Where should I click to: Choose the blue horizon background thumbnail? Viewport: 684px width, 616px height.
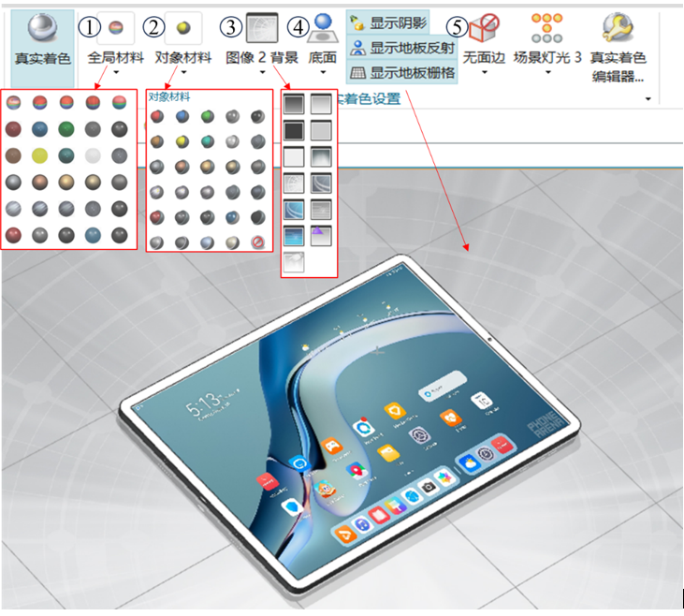point(294,236)
